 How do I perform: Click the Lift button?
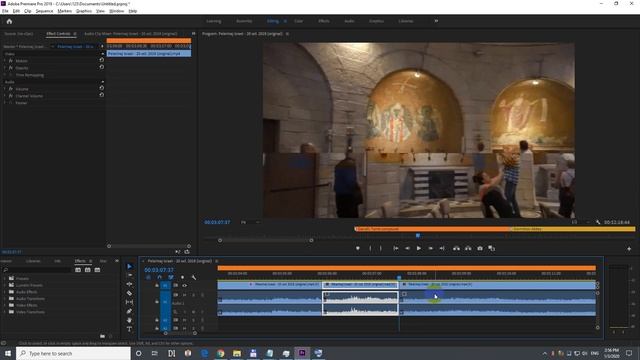click(456, 248)
